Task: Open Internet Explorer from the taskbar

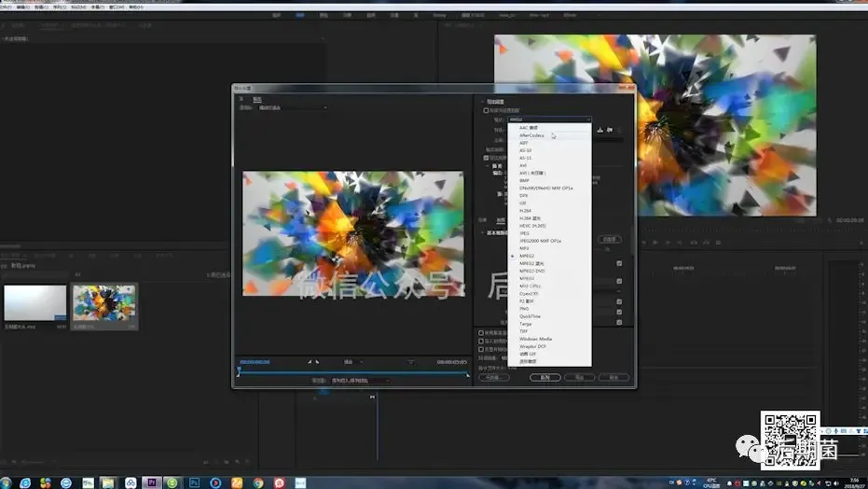Action: coord(25,482)
